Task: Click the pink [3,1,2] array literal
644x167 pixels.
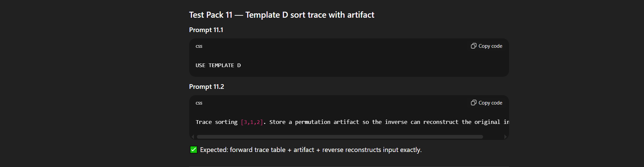Action: (252, 122)
